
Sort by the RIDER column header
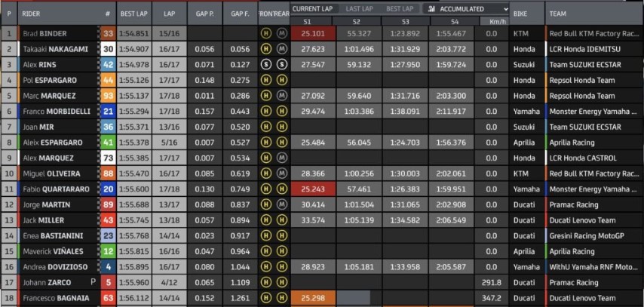coord(31,14)
